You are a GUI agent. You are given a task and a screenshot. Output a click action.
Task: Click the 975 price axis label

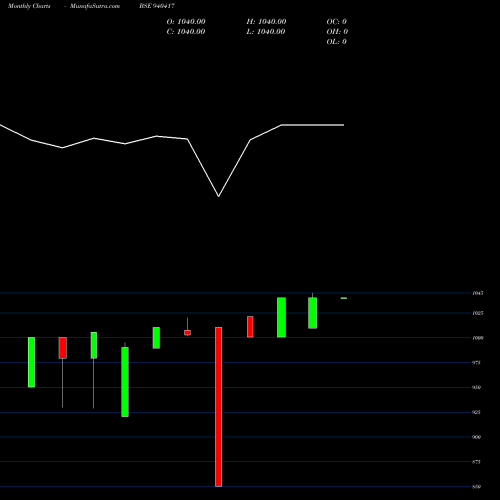click(x=477, y=363)
